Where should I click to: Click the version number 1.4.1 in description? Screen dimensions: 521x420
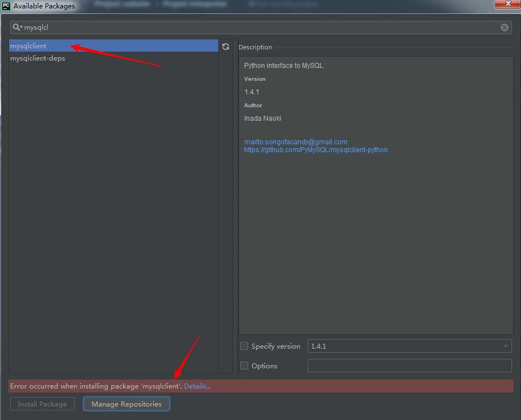(x=252, y=92)
